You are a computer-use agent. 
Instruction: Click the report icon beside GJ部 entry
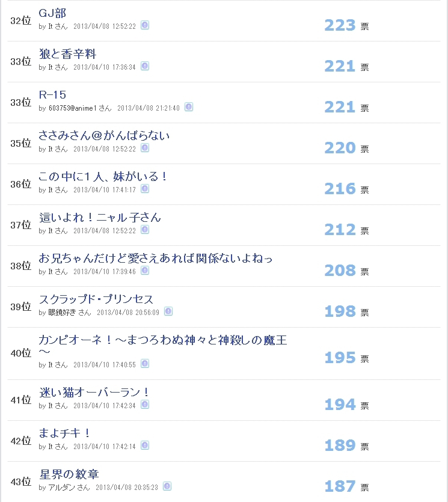(x=145, y=25)
